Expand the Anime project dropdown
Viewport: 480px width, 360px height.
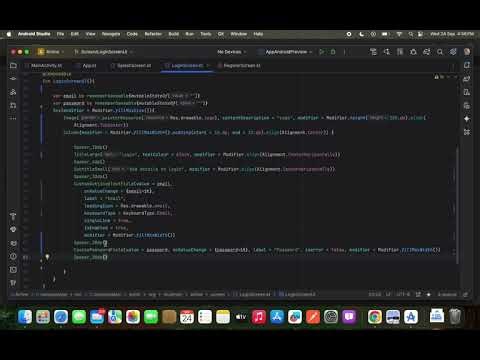51,52
